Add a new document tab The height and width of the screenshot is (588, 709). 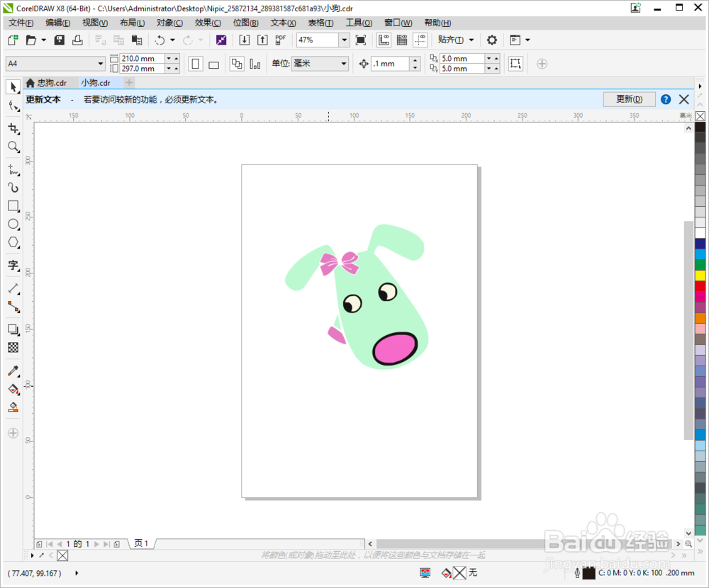tap(129, 83)
